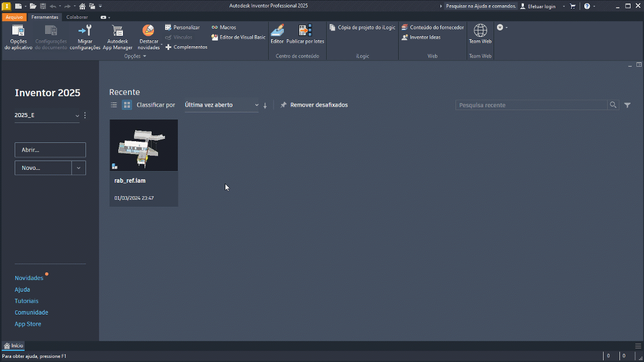The height and width of the screenshot is (362, 644).
Task: Open Editor de Visual Basic
Action: 238,37
